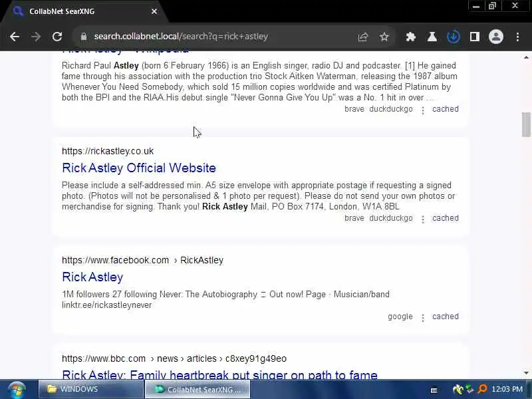Click https://rickastley.co.uk URL text

tap(108, 151)
